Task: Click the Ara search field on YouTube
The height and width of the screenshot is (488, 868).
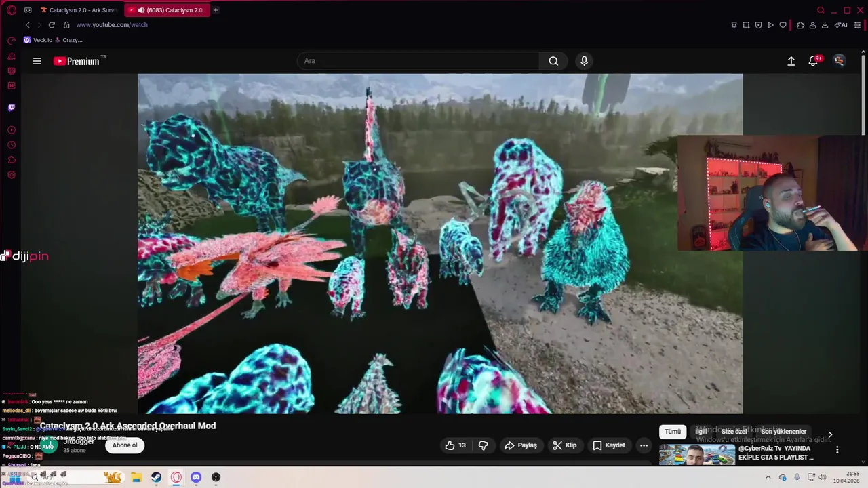Action: coord(418,61)
